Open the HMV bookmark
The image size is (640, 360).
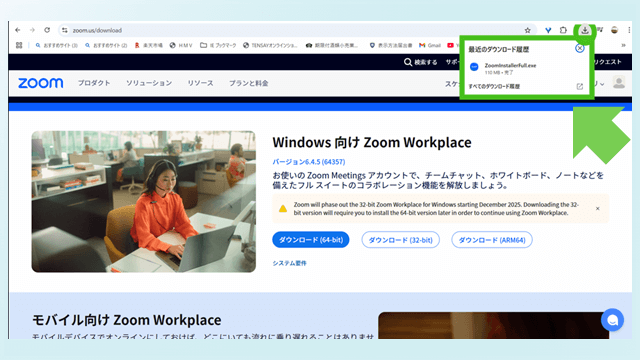pos(181,45)
